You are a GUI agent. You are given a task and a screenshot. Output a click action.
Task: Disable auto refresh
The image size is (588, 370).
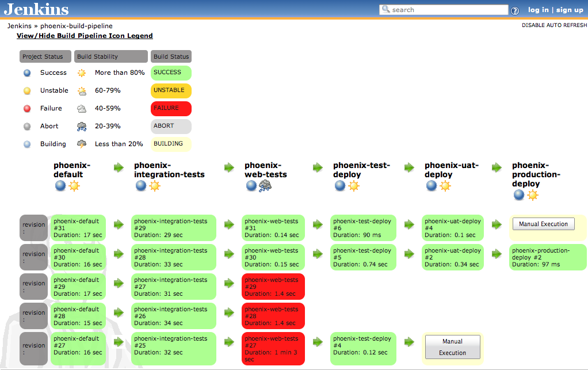(554, 25)
